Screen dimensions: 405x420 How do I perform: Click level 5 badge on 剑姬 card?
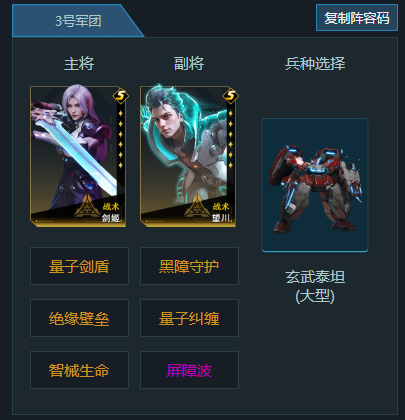pos(121,96)
